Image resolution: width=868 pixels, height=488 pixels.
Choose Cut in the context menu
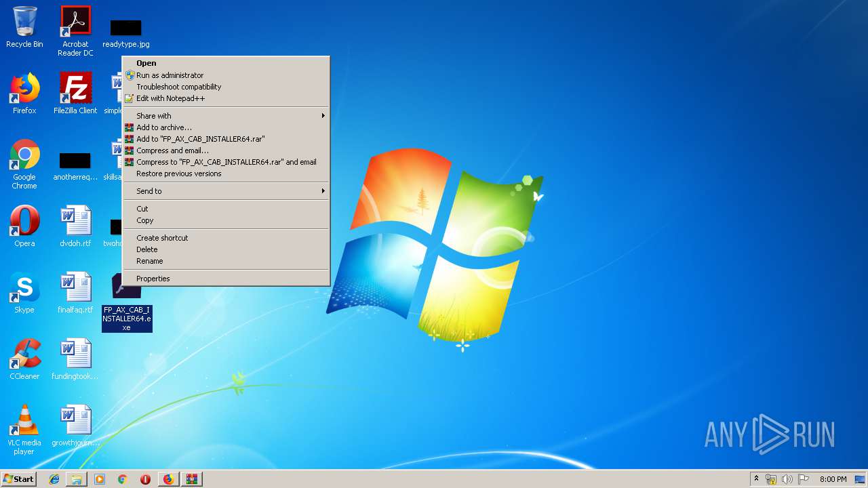(226, 209)
